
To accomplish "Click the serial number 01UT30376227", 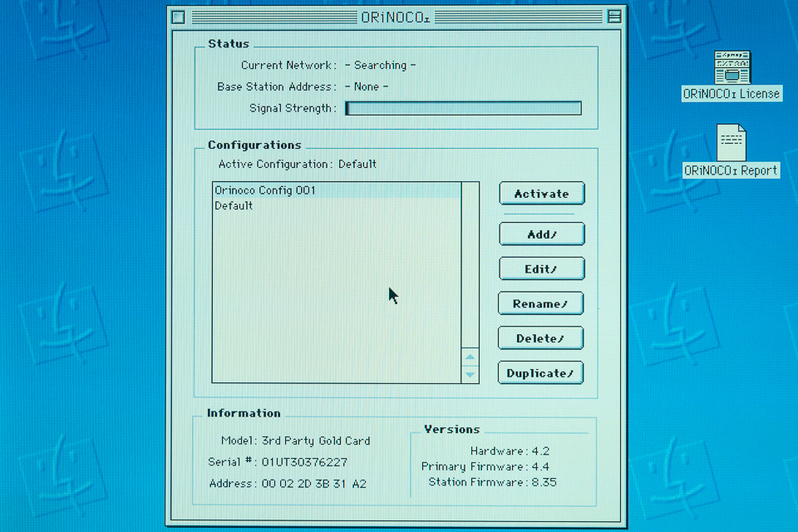I will [304, 462].
